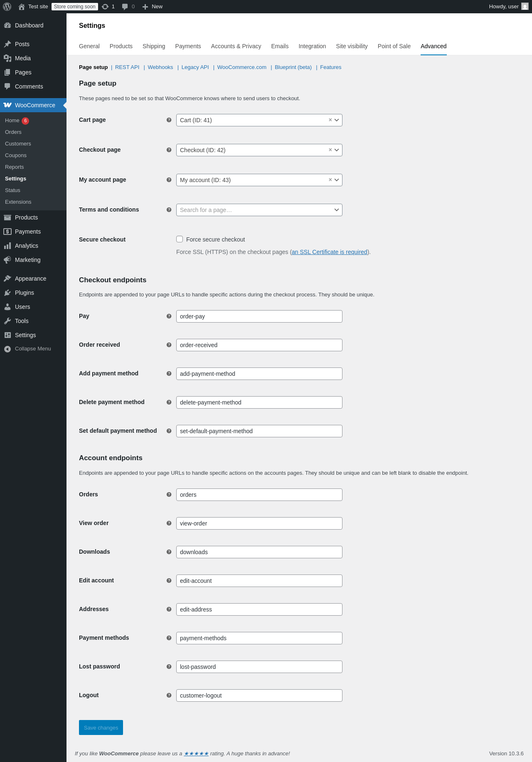The width and height of the screenshot is (532, 762).
Task: Click the WordPress logo icon
Action: [7, 7]
